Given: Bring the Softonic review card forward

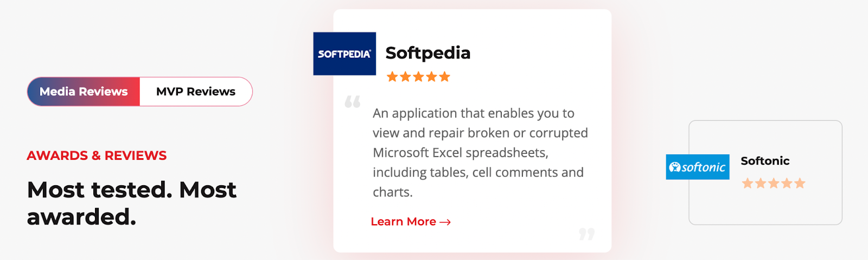Looking at the screenshot, I should pyautogui.click(x=765, y=172).
